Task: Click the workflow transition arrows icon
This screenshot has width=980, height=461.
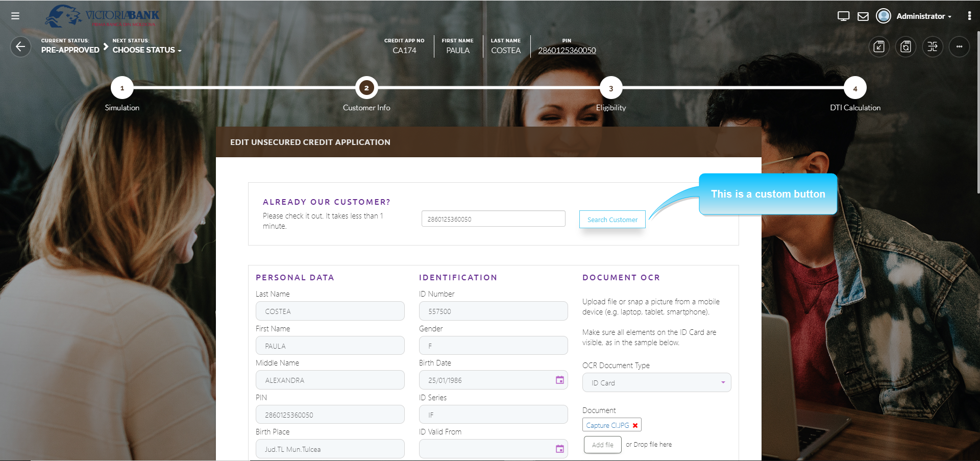Action: 932,47
